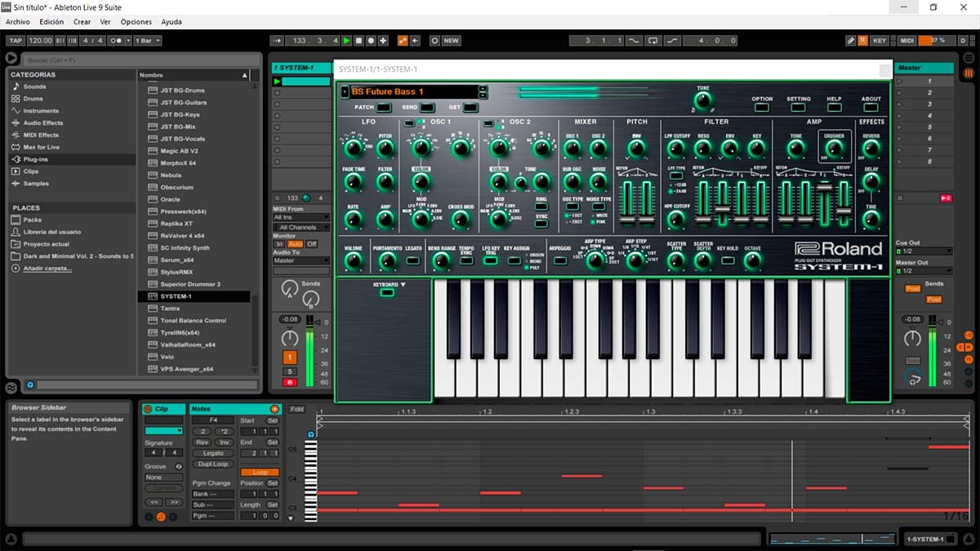
Task: Click the arrangement Record button
Action: (372, 40)
